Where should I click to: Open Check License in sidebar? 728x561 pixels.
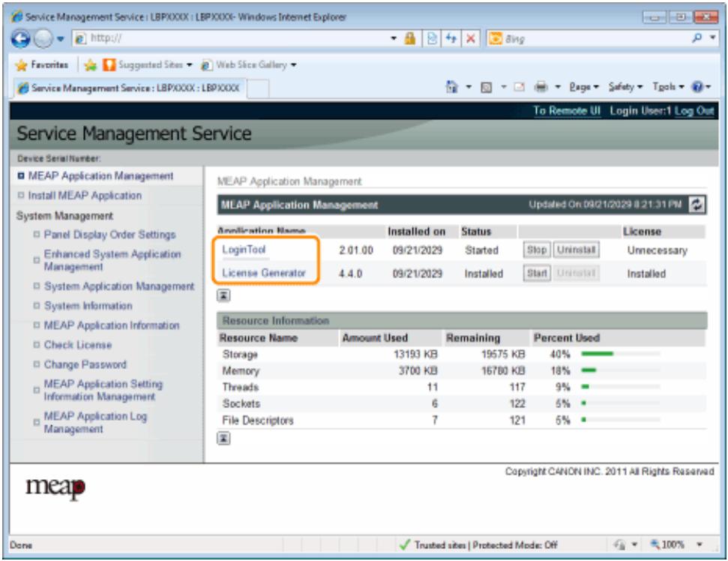pyautogui.click(x=78, y=344)
